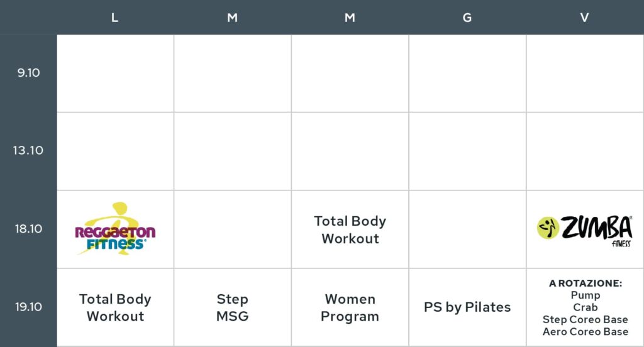Image resolution: width=644 pixels, height=347 pixels.
Task: Select the Crab rotation entry
Action: tap(586, 307)
